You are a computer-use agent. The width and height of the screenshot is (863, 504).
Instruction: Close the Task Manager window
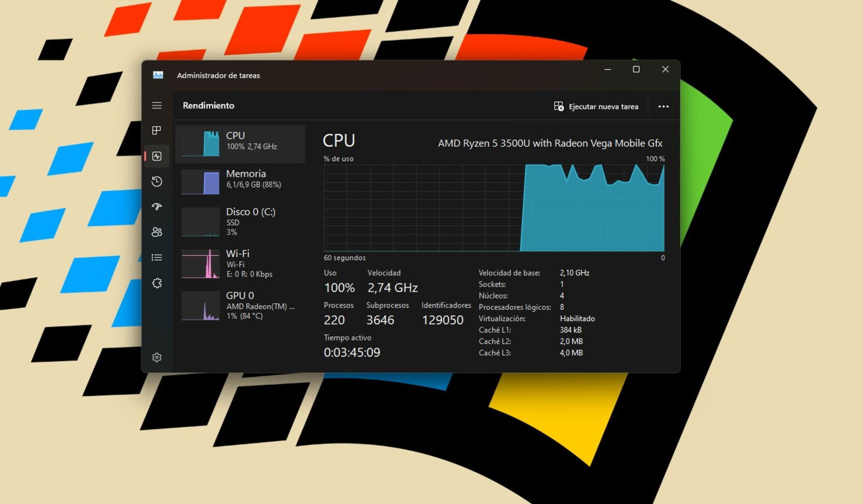click(x=665, y=70)
